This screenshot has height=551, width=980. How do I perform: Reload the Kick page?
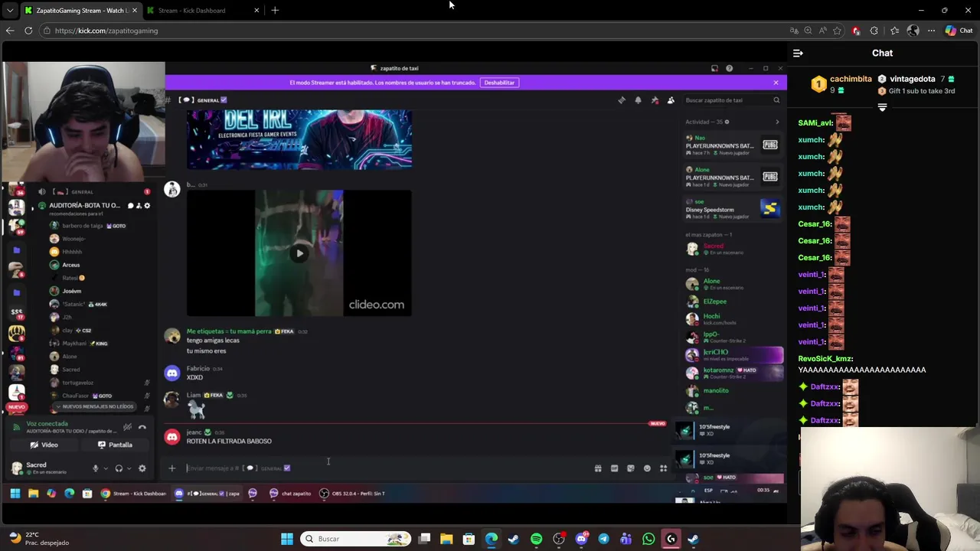(28, 31)
